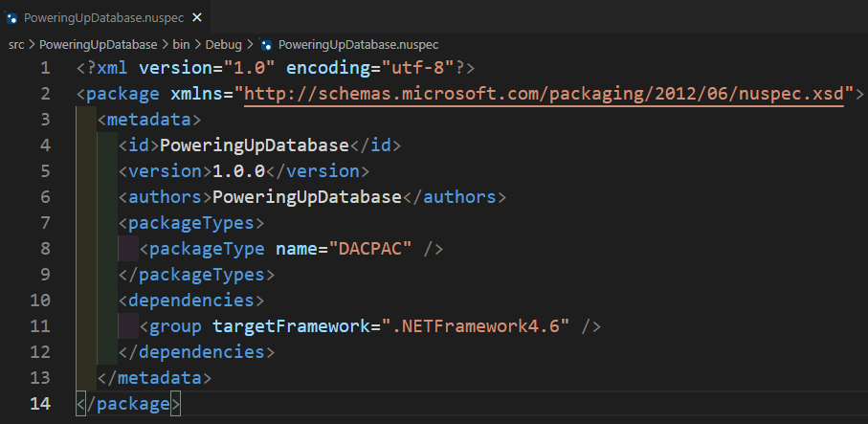Click the file icon in the breadcrumb
868x424 pixels.
[x=266, y=45]
